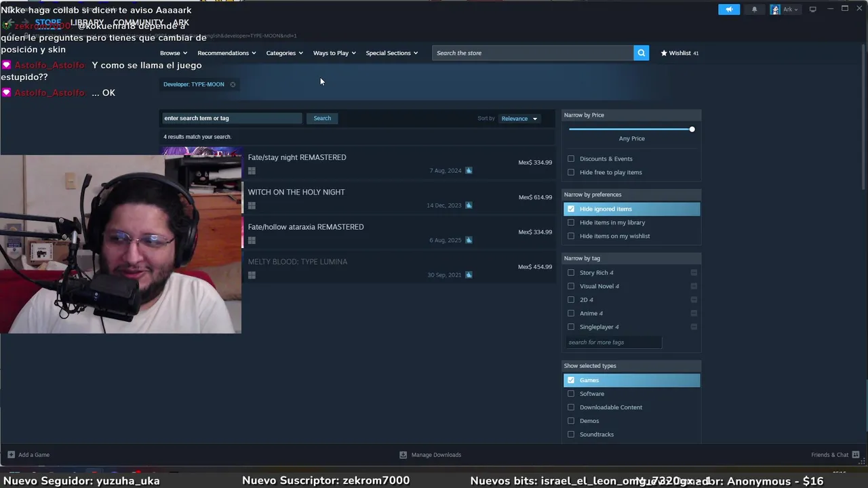Image resolution: width=868 pixels, height=488 pixels.
Task: Uncheck the Games type filter
Action: pos(571,380)
